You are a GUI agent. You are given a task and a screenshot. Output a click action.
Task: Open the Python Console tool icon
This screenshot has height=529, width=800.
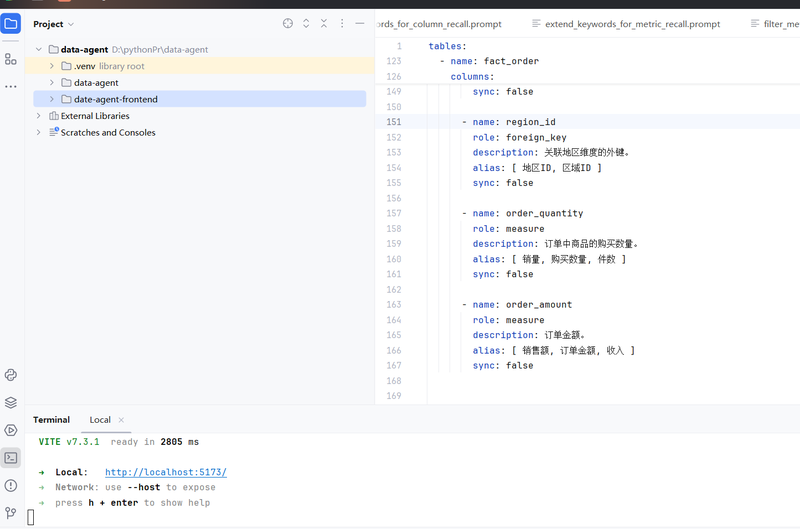tap(11, 375)
